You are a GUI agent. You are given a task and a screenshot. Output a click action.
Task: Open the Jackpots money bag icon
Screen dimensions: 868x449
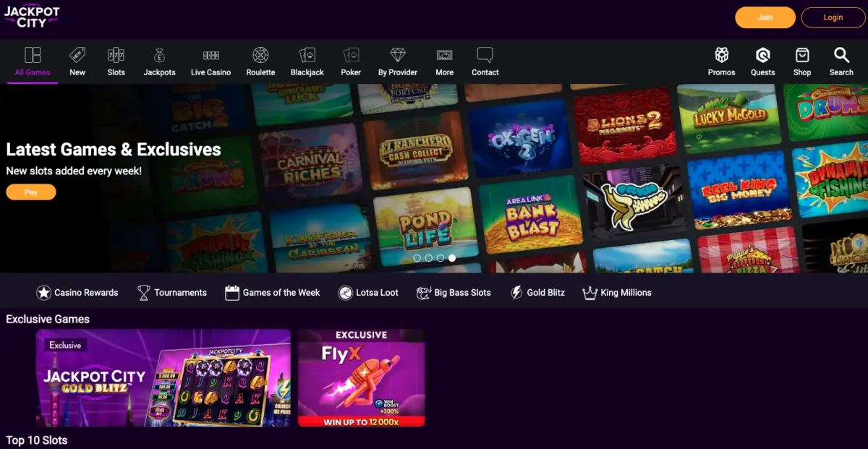coord(159,55)
